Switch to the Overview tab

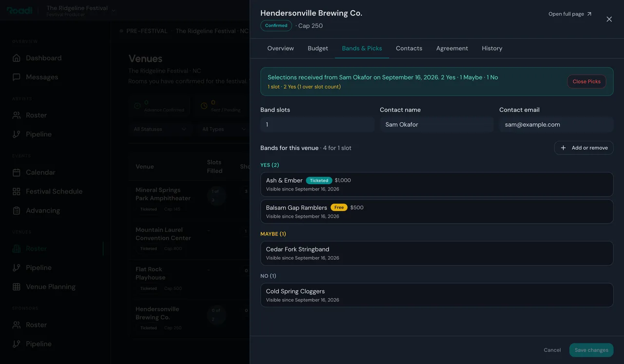click(x=280, y=48)
